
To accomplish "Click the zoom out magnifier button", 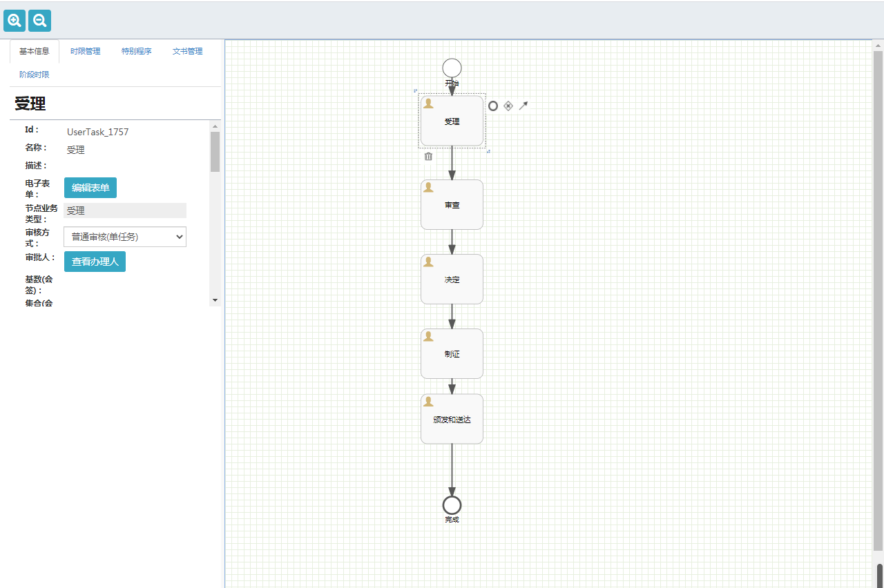I will tap(40, 21).
